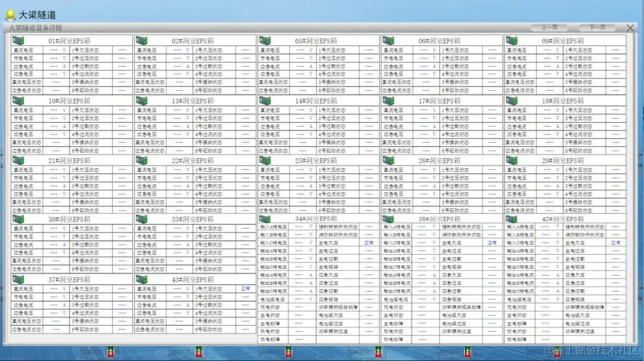Screen dimensions: 644x361
Task: Go to previous page with 上一页
Action: (x=549, y=27)
